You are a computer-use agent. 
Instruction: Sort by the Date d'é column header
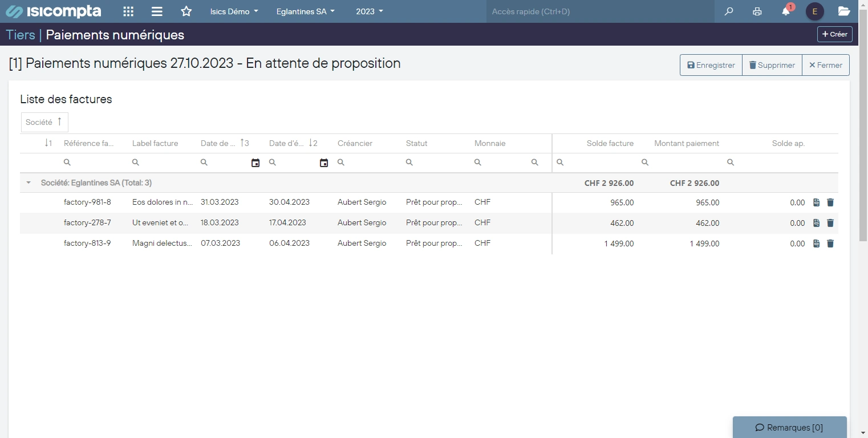(x=293, y=144)
